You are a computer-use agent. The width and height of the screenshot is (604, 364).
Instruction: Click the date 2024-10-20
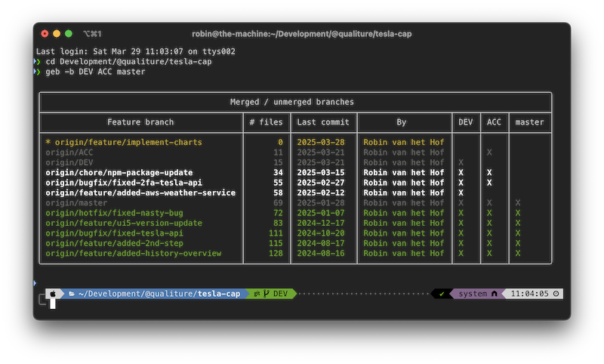click(320, 233)
